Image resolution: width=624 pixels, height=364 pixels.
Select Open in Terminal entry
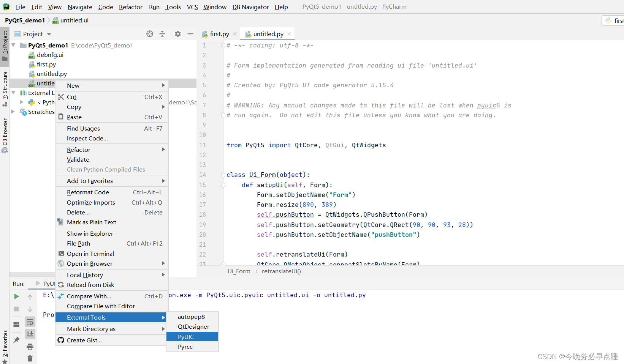[x=112, y=254]
